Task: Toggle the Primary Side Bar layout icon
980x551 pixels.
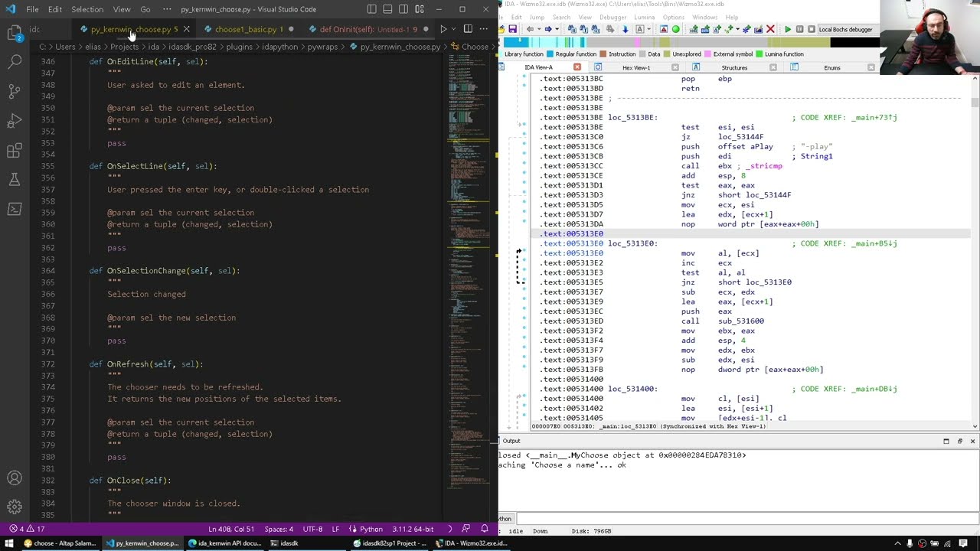Action: point(372,9)
